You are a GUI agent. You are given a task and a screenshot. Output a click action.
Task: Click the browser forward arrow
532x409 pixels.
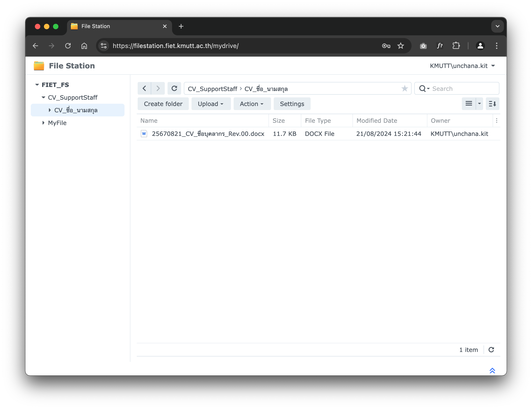(52, 46)
